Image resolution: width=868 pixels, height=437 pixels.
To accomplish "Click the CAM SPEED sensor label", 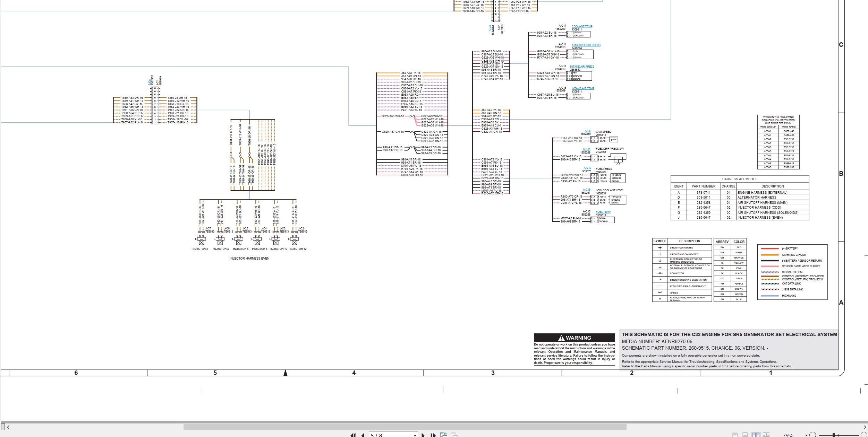I will (603, 132).
